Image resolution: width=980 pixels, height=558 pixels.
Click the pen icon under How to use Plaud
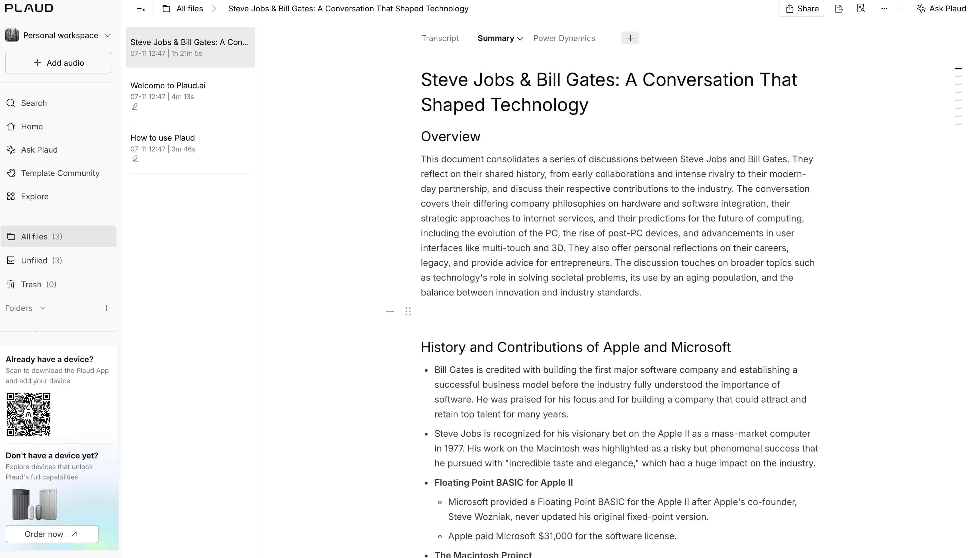[x=135, y=159]
